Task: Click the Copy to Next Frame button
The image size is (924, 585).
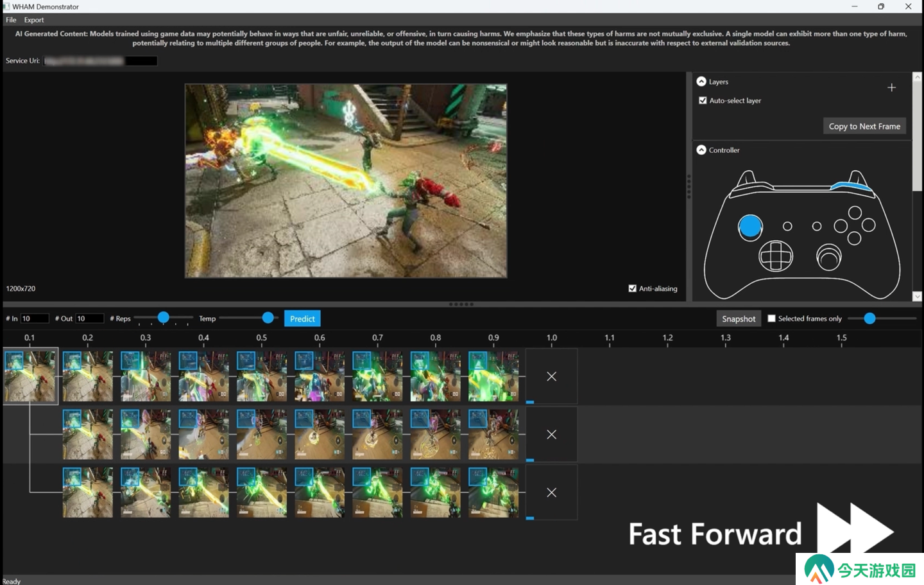Action: [864, 126]
